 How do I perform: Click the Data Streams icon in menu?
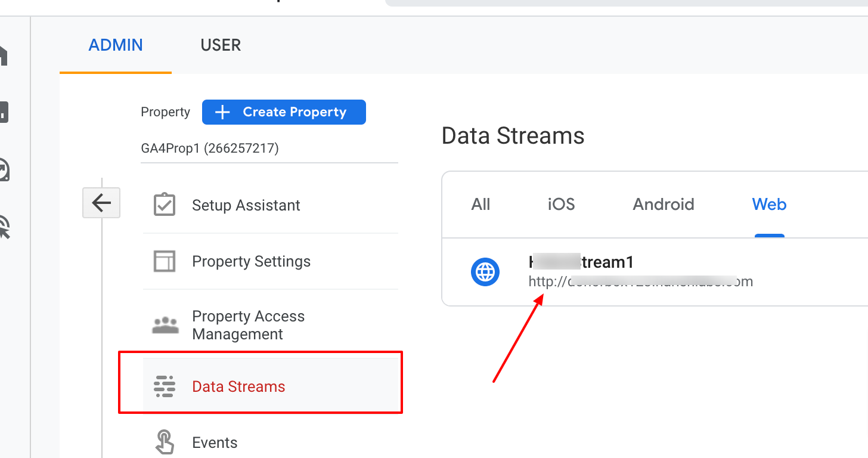click(x=164, y=386)
